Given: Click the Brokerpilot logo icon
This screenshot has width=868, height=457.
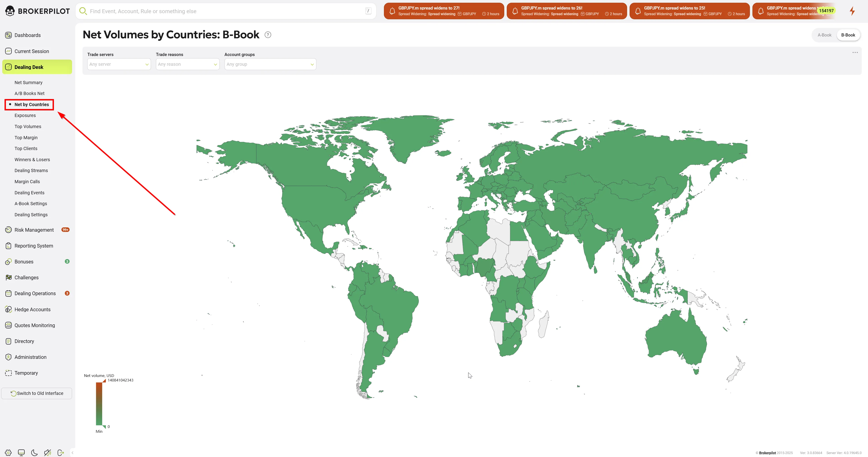Looking at the screenshot, I should point(10,11).
